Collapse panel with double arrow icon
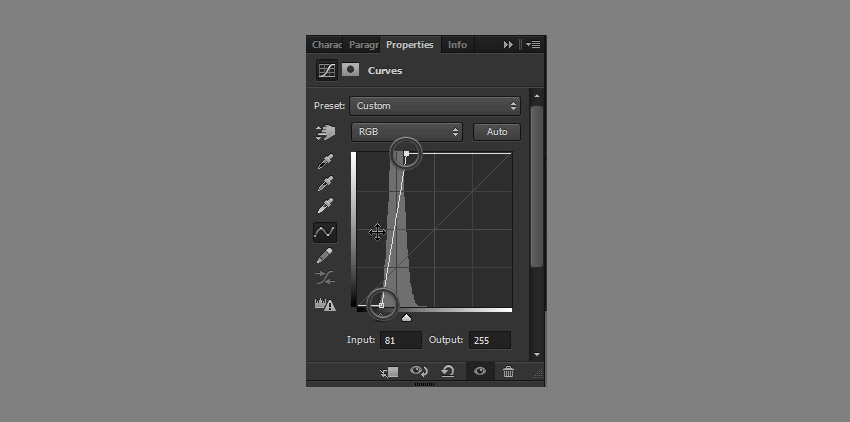The width and height of the screenshot is (850, 422). click(508, 45)
